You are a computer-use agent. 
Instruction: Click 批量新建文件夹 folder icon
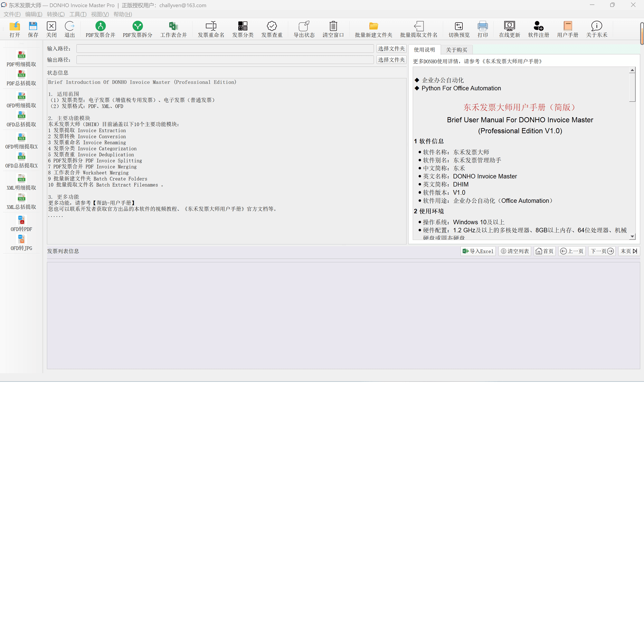(373, 29)
